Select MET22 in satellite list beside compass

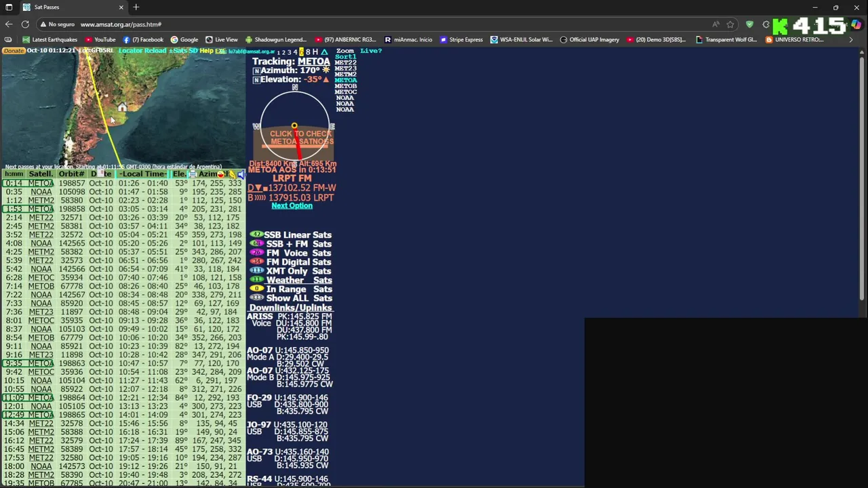pos(345,62)
